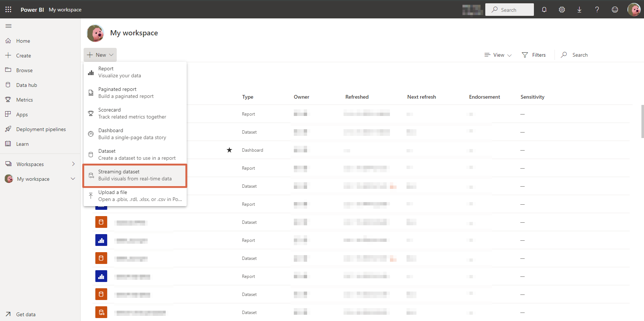Open Metrics in the sidebar
This screenshot has width=644, height=321.
pyautogui.click(x=40, y=100)
